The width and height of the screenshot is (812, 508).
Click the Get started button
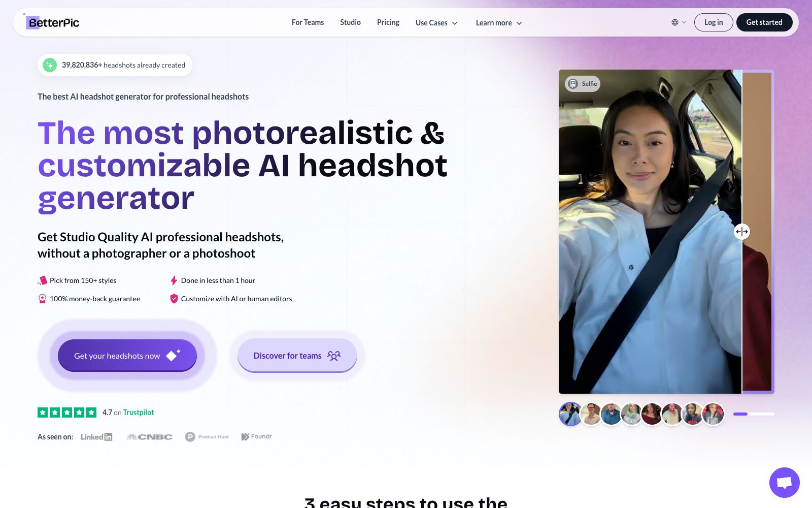point(764,22)
